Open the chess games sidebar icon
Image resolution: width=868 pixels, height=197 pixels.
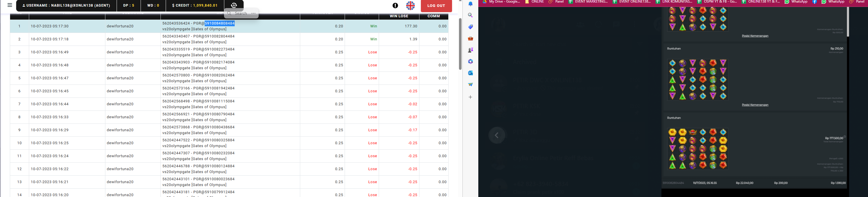471,50
